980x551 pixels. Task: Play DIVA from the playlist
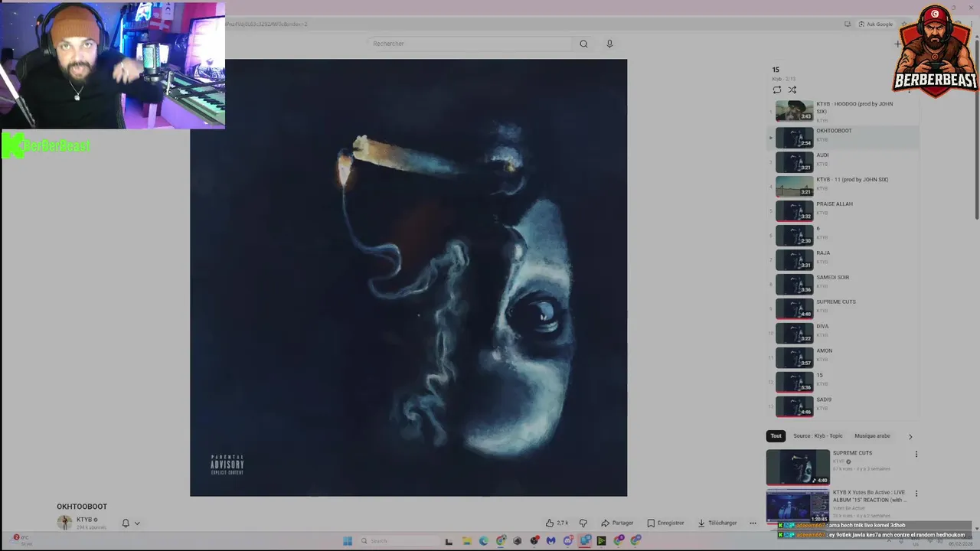(x=842, y=333)
